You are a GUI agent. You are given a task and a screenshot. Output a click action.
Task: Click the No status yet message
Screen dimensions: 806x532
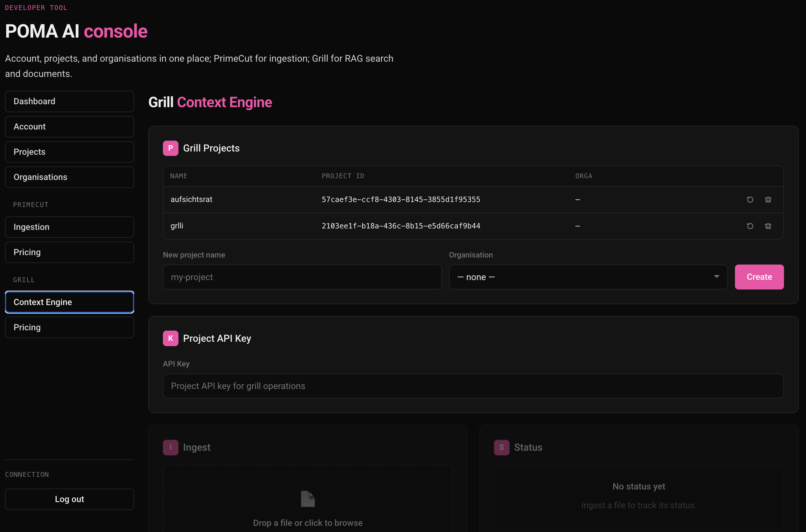(639, 486)
